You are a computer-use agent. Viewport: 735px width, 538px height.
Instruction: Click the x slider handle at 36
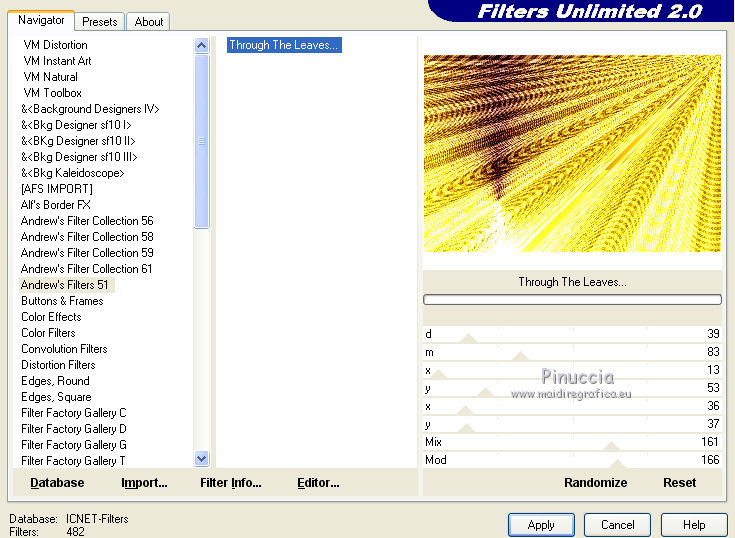point(465,411)
